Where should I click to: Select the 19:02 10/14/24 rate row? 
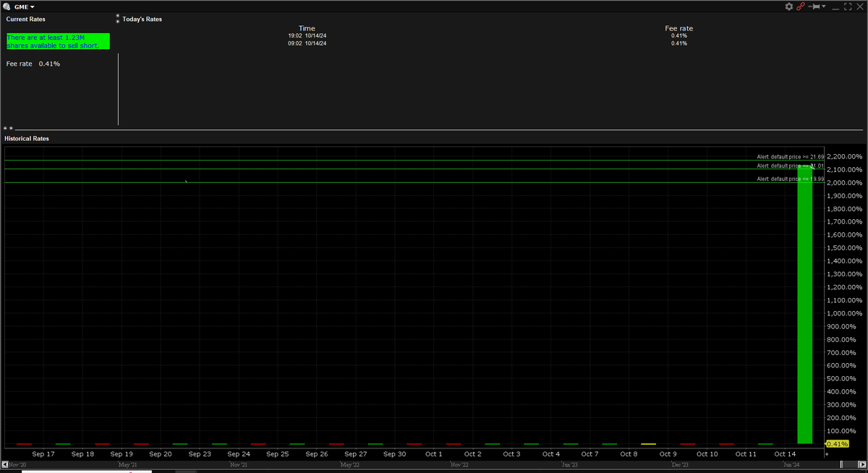[307, 35]
